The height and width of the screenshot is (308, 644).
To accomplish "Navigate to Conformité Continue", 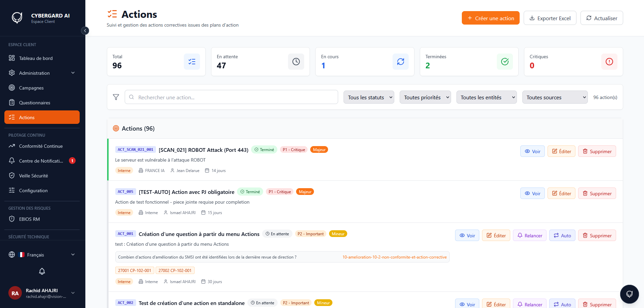I will [42, 146].
